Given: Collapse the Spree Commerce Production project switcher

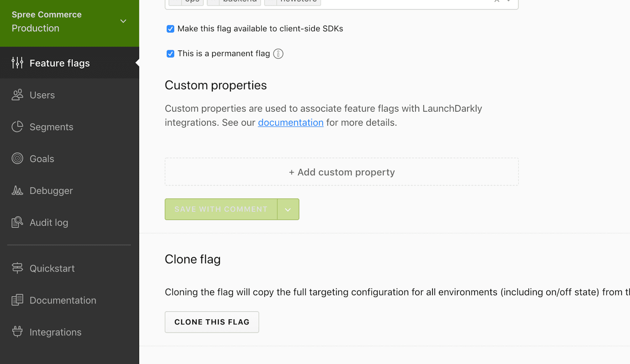Looking at the screenshot, I should [x=123, y=21].
